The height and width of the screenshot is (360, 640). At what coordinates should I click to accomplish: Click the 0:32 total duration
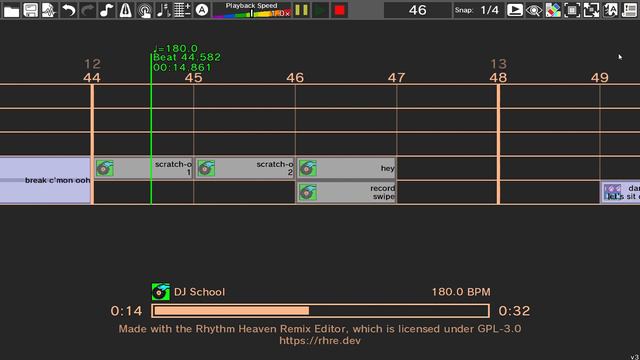(x=514, y=311)
